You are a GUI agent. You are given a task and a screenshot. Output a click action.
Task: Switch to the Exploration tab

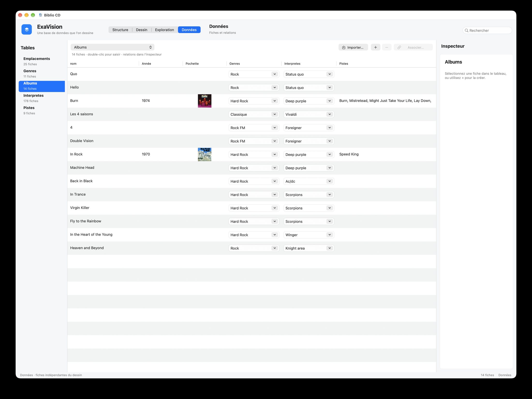click(164, 30)
